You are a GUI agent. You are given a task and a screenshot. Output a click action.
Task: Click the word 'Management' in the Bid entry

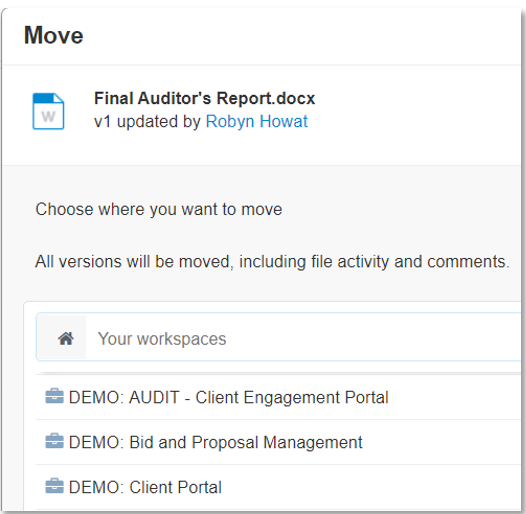(313, 442)
